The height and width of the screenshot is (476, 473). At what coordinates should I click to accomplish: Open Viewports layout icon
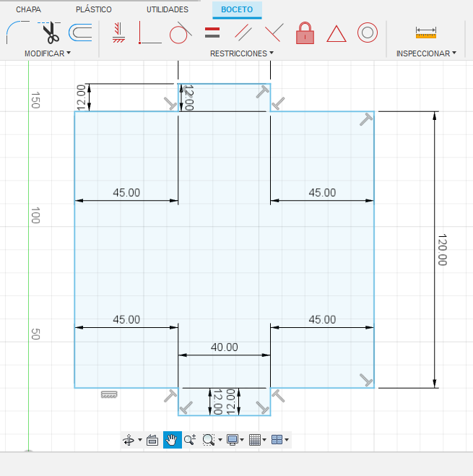277,440
